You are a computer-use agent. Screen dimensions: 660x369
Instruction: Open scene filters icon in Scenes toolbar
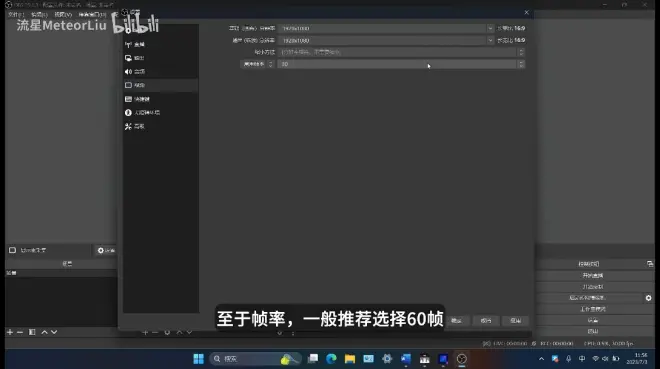click(32, 332)
